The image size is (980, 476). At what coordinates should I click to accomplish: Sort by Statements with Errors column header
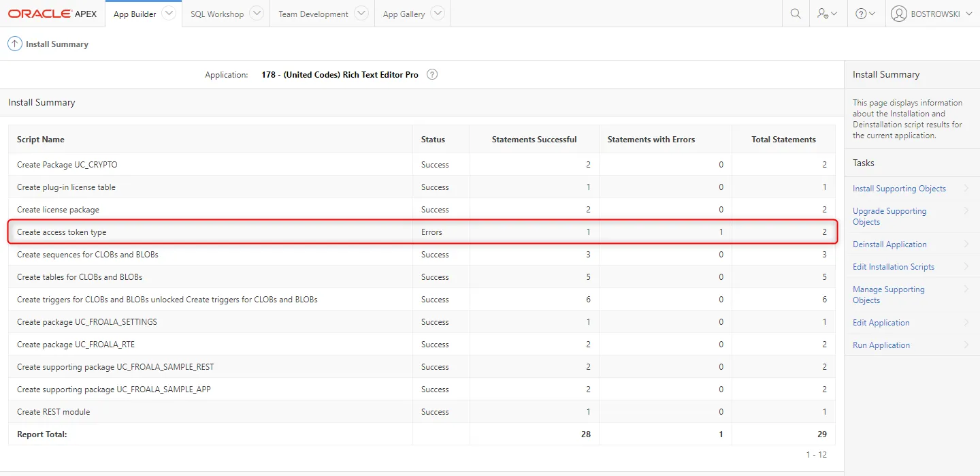[x=651, y=140]
